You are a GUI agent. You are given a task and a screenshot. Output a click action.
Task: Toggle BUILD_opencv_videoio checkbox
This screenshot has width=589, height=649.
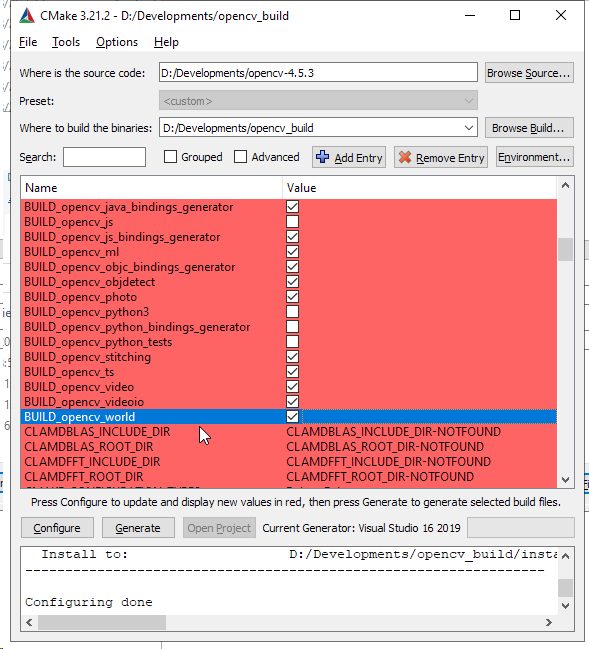tap(292, 401)
